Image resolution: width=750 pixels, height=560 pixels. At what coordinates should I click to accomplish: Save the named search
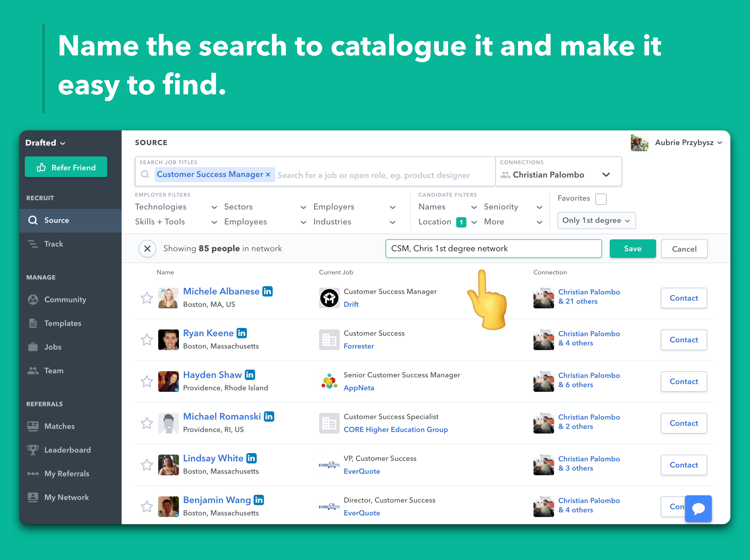pos(633,249)
